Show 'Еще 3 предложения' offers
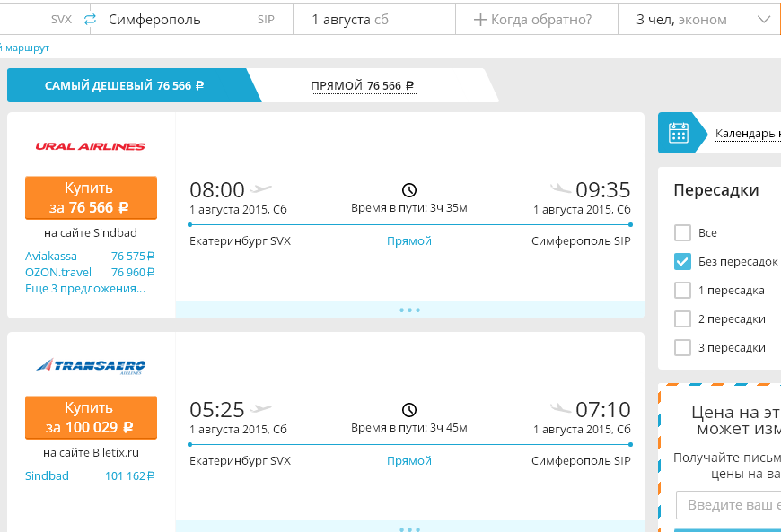This screenshot has height=532, width=781. pos(85,289)
